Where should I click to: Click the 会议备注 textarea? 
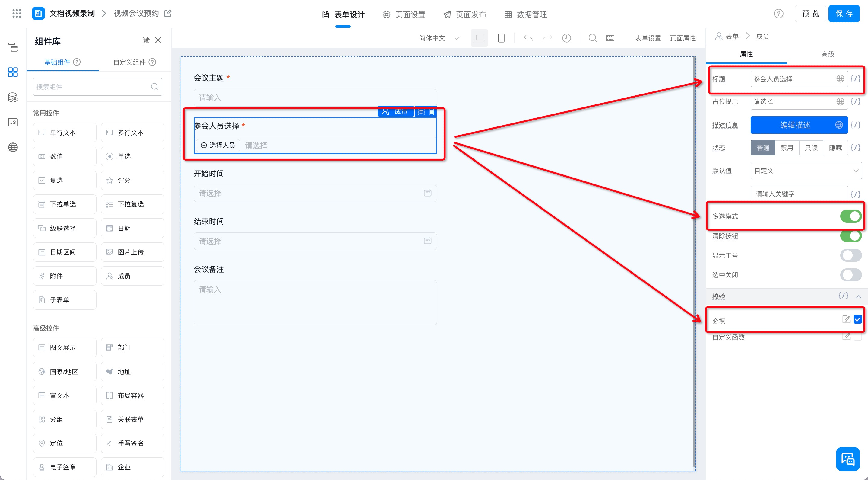[x=315, y=302]
